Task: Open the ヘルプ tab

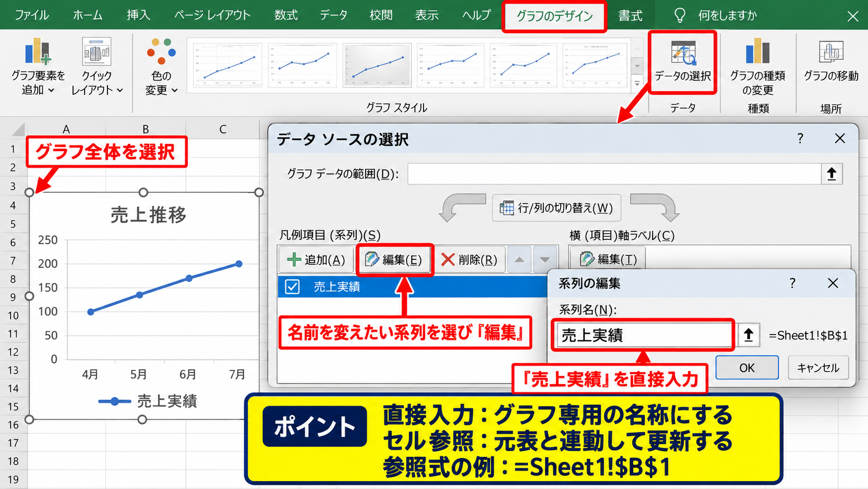Action: 476,15
